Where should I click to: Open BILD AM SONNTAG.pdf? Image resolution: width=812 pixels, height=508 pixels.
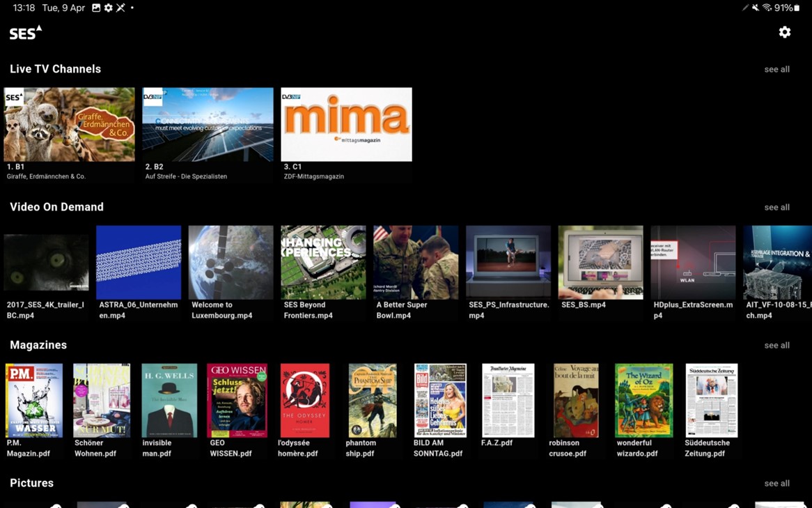(x=440, y=400)
